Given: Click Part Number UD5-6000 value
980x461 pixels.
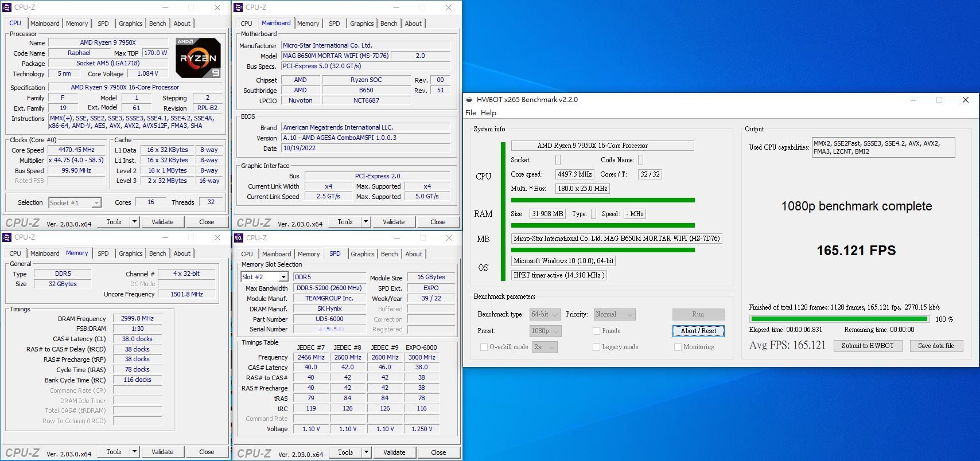Looking at the screenshot, I should [x=329, y=319].
